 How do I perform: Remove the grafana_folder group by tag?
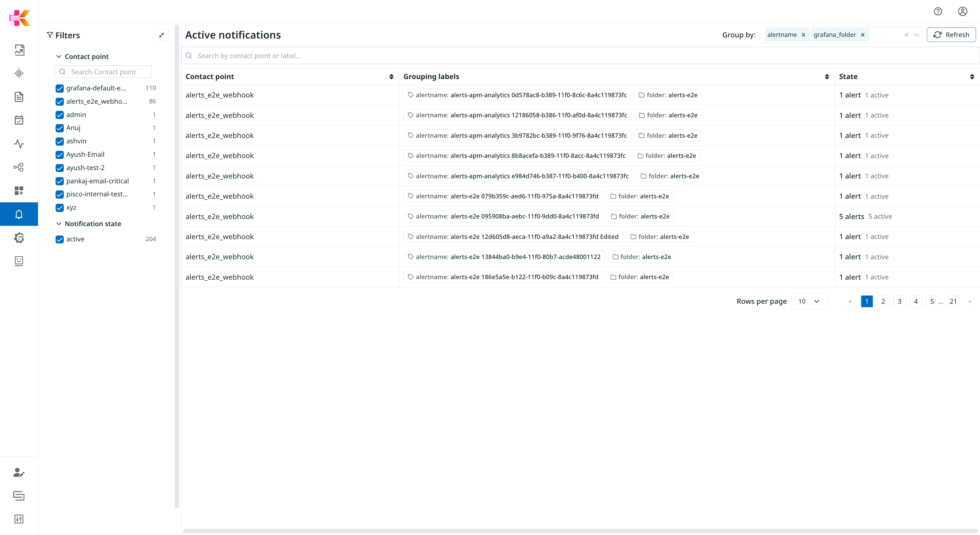tap(862, 35)
